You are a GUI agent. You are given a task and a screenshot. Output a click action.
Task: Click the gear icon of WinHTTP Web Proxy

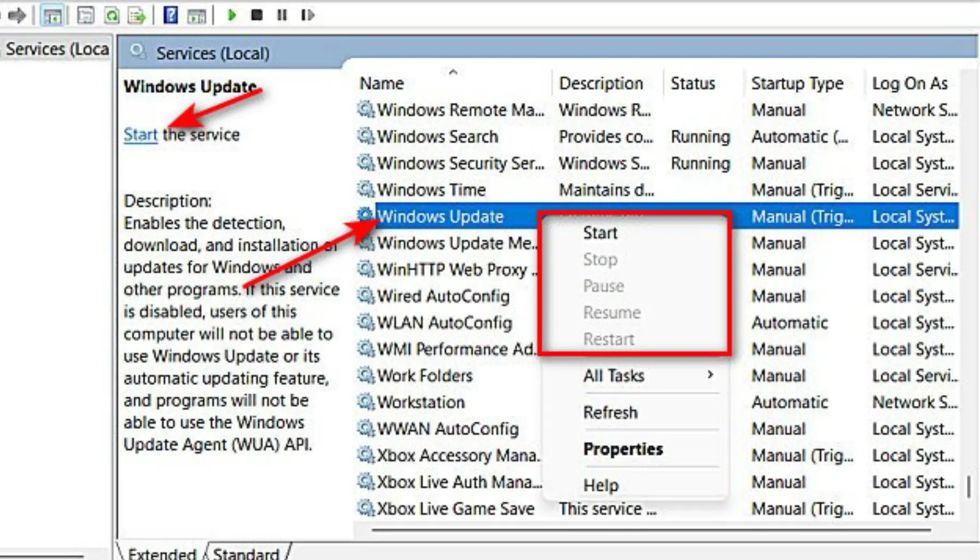(366, 269)
